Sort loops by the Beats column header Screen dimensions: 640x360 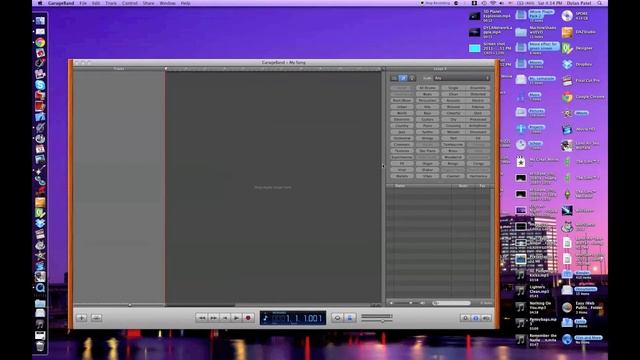[463, 186]
